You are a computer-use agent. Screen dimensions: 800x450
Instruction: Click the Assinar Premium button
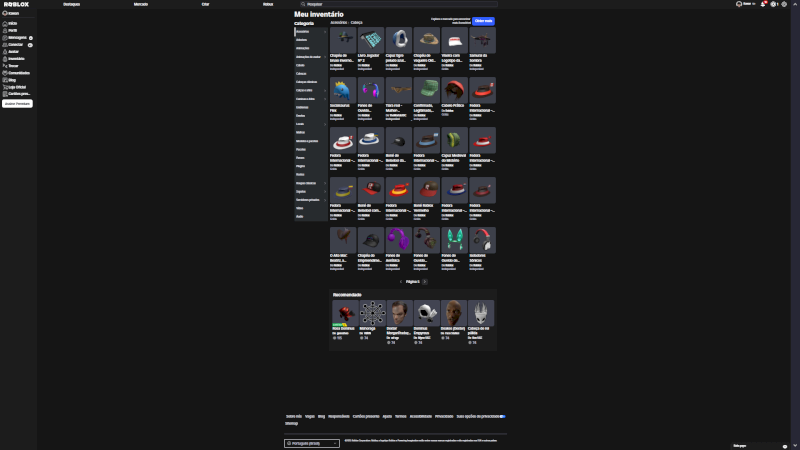tap(17, 104)
